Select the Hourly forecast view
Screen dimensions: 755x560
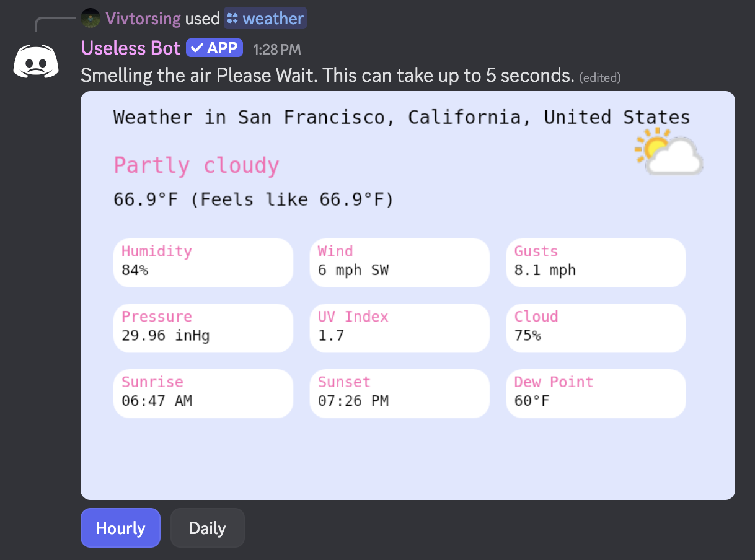120,528
